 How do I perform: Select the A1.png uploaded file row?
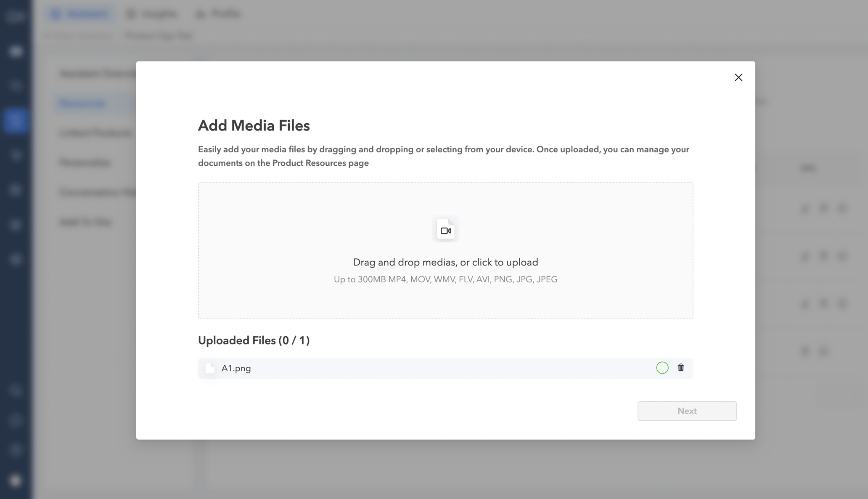click(421, 369)
